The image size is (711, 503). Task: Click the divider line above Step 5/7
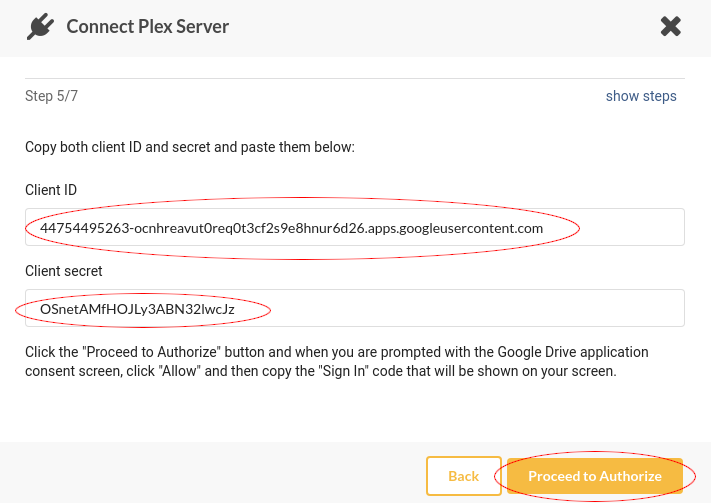click(x=355, y=78)
